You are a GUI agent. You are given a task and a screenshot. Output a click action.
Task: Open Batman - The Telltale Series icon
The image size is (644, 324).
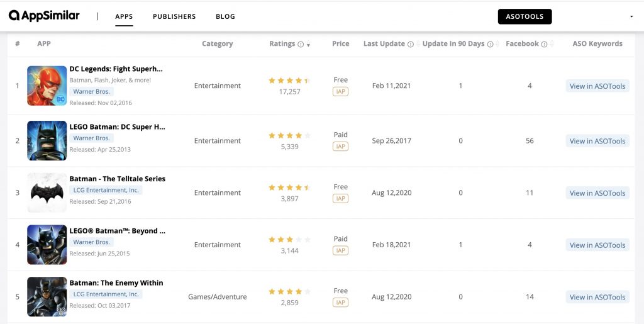(x=47, y=193)
